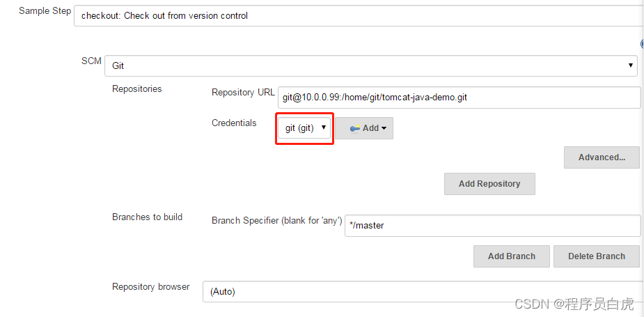Click the caret arrow beside Add
The width and height of the screenshot is (644, 317).
pos(384,128)
